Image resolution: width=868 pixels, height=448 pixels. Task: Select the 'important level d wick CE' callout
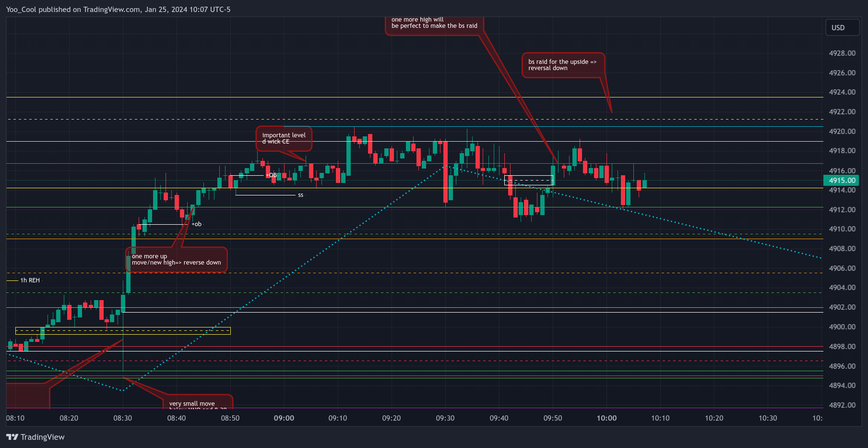pyautogui.click(x=284, y=138)
